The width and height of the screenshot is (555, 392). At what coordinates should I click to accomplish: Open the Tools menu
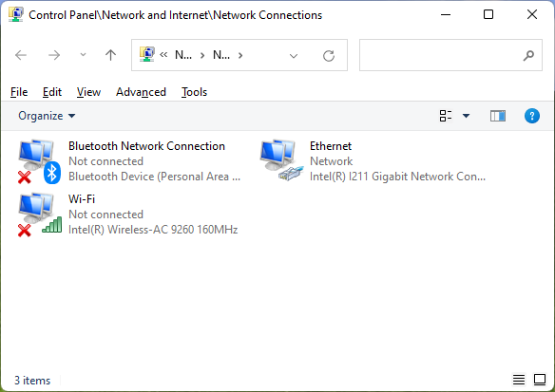[x=194, y=92]
